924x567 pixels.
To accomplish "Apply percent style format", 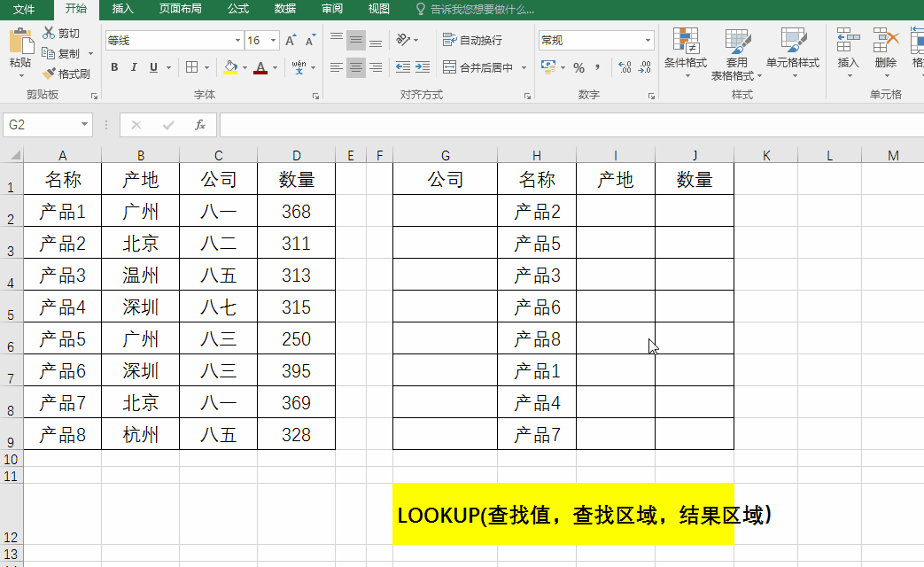I will (x=579, y=68).
